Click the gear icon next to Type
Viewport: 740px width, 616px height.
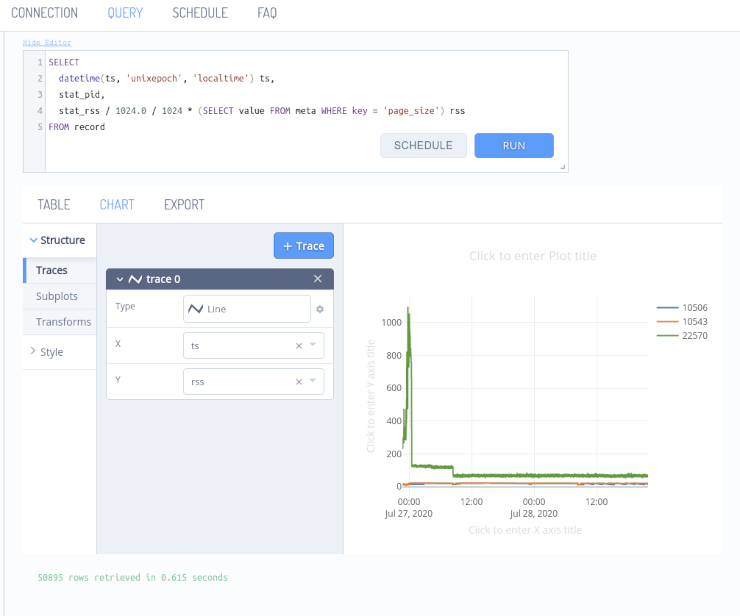pos(320,309)
